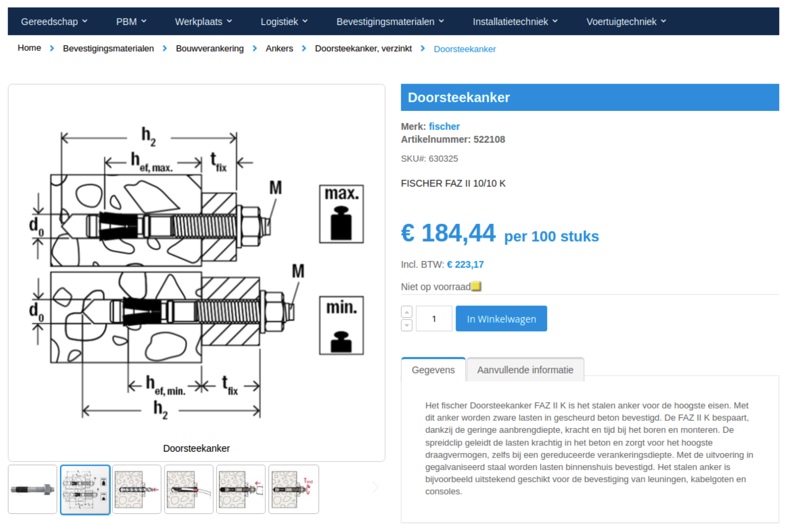Show the hole cleaning step thumbnail
The height and width of the screenshot is (532, 788).
[x=189, y=489]
